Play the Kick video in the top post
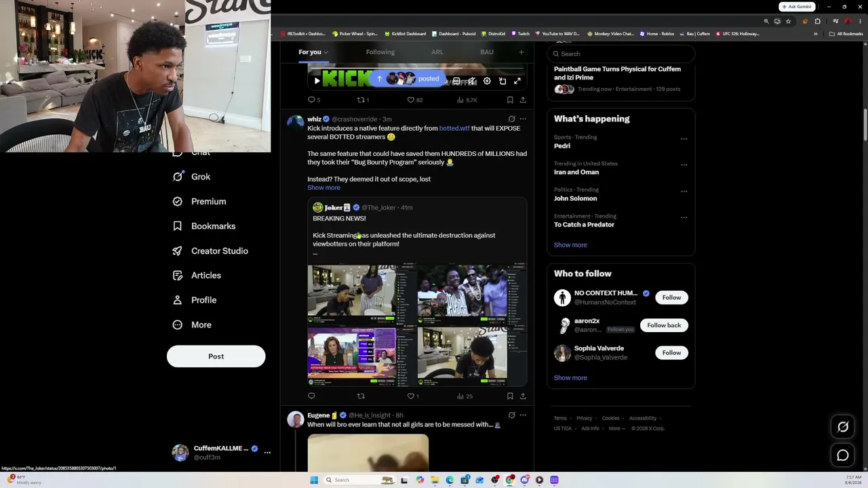 point(317,81)
